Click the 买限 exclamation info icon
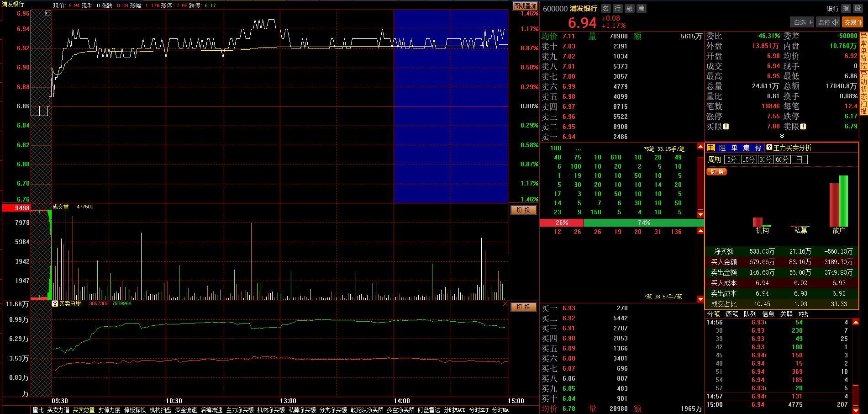868x414 pixels. (x=726, y=127)
